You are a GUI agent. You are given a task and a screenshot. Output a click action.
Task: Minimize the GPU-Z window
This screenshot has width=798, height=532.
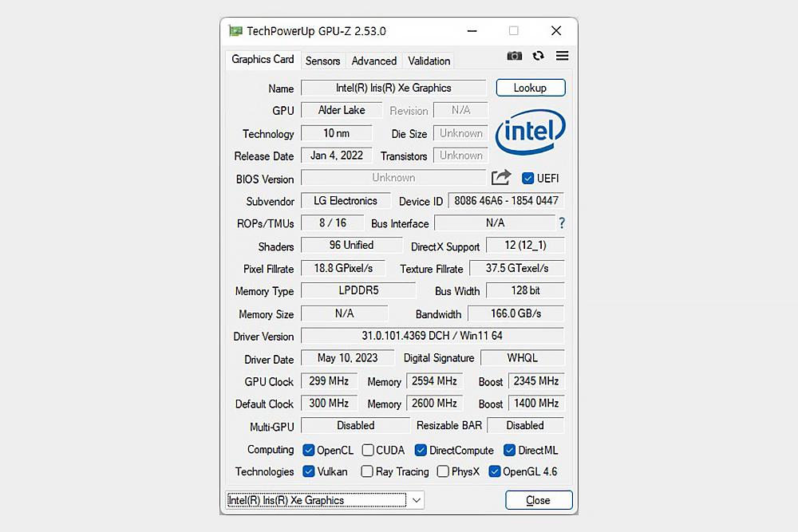coord(472,31)
